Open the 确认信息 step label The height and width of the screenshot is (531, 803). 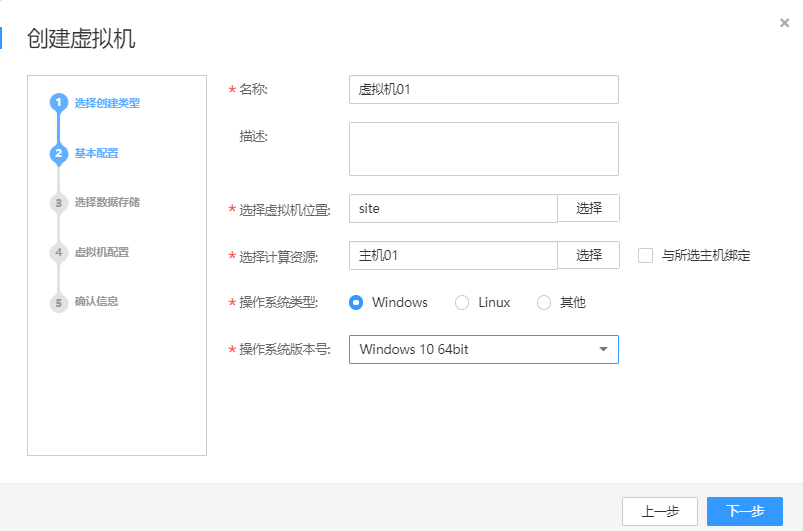coord(96,301)
